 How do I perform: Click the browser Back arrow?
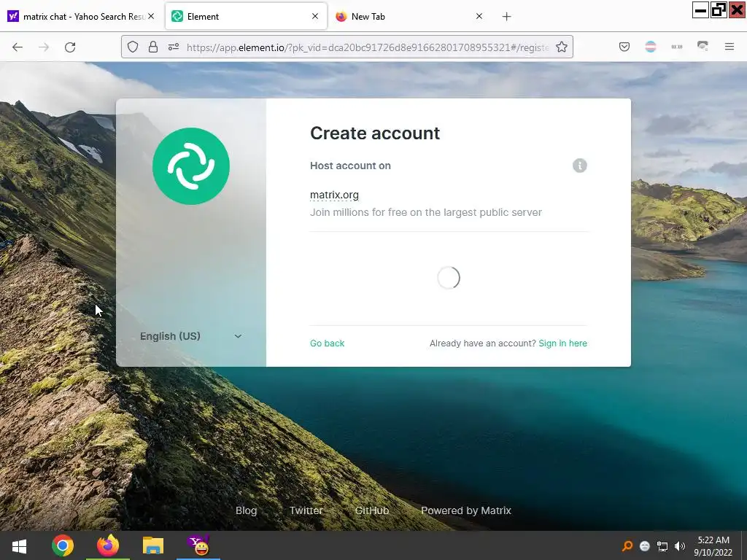click(18, 47)
